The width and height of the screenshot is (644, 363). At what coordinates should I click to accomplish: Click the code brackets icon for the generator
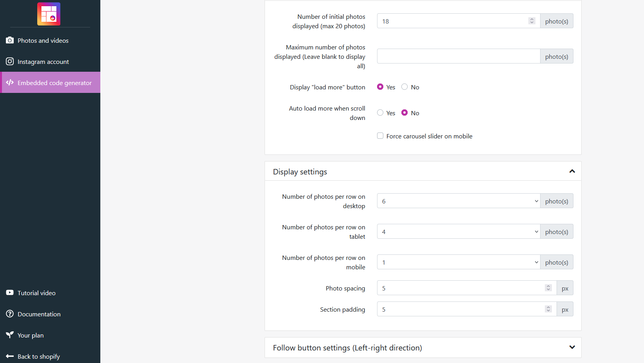tap(10, 83)
